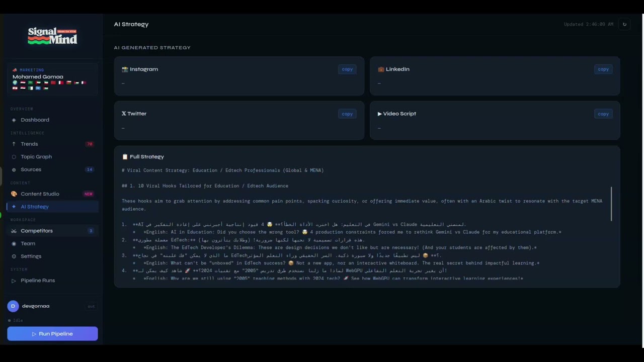The height and width of the screenshot is (362, 644).
Task: Click the Content Studio palette icon
Action: (14, 194)
